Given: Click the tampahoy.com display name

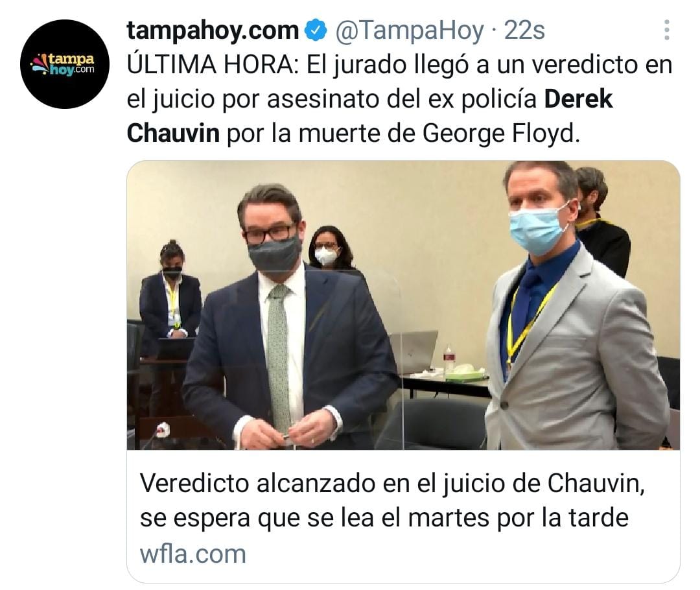Looking at the screenshot, I should (213, 30).
